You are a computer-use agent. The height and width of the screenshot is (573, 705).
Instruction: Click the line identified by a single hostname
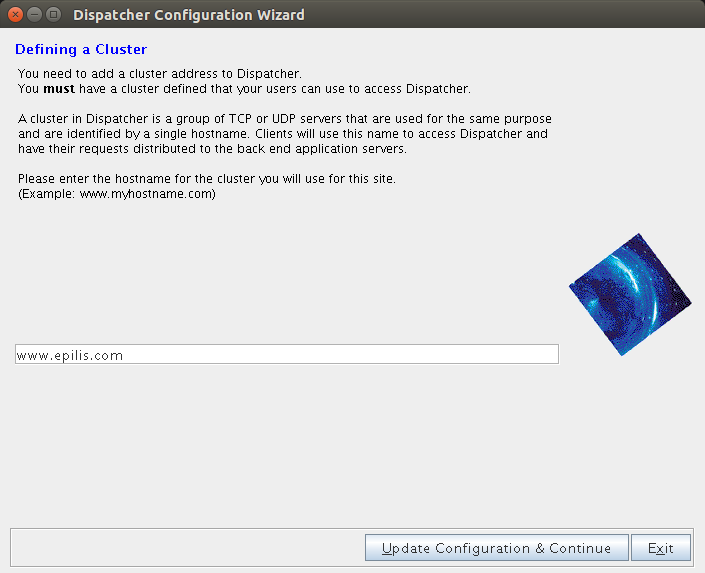(283, 134)
